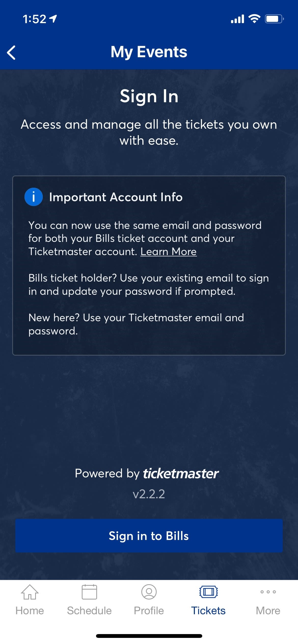Viewport: 298px width, 644px height.
Task: Go back using the header chevron
Action: click(x=11, y=53)
